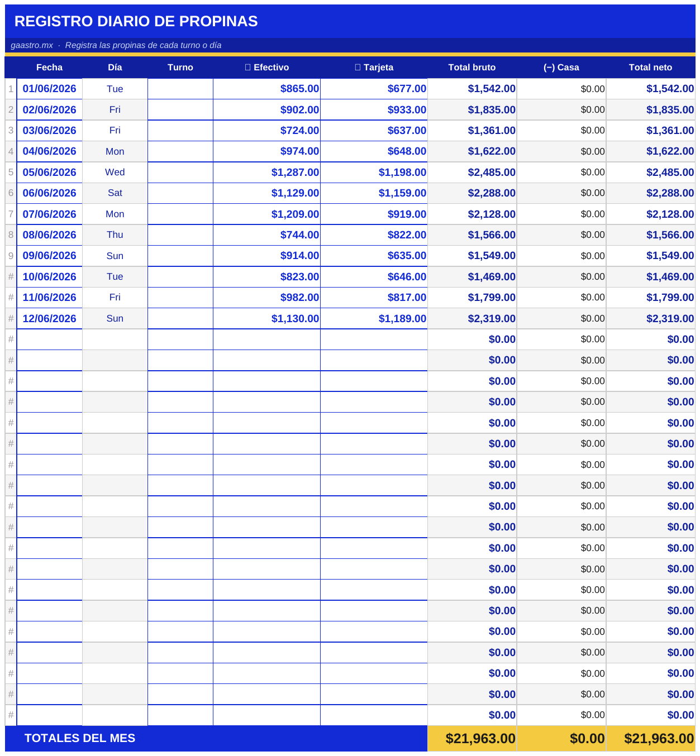Click the gaastro.mx subtitle text
Viewport: 700px width, 756px height.
coord(32,45)
